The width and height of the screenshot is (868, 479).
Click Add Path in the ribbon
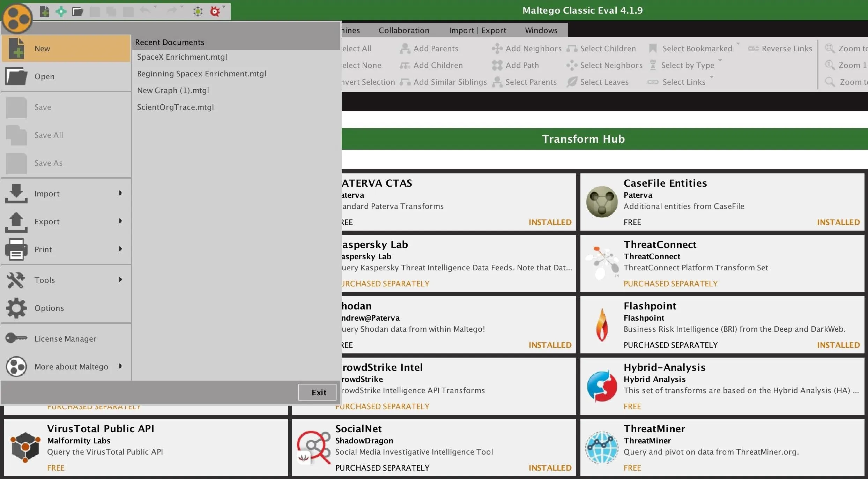515,65
